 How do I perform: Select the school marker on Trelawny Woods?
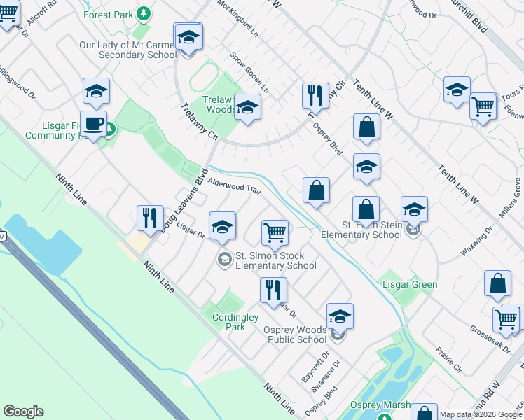(247, 108)
